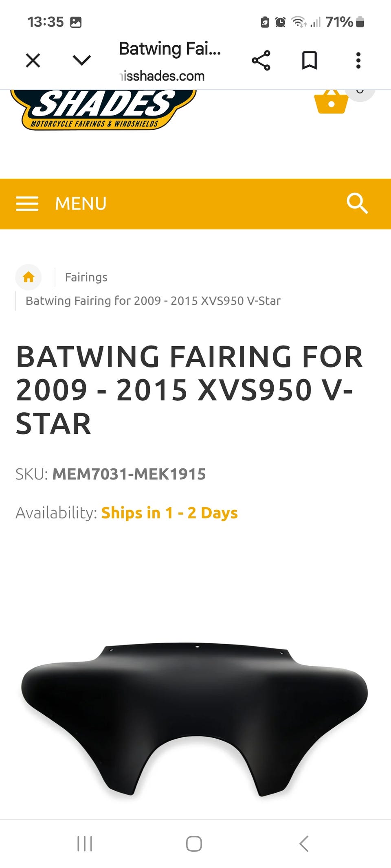Select Batwing Fairing breadcrumb text
This screenshot has width=391, height=868.
click(x=153, y=301)
